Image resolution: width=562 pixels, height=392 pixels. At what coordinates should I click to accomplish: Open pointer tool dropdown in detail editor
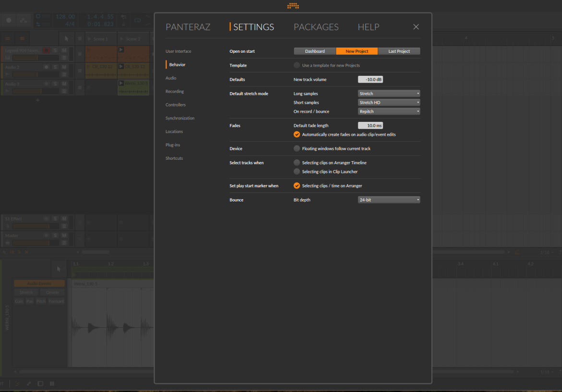[x=60, y=269]
